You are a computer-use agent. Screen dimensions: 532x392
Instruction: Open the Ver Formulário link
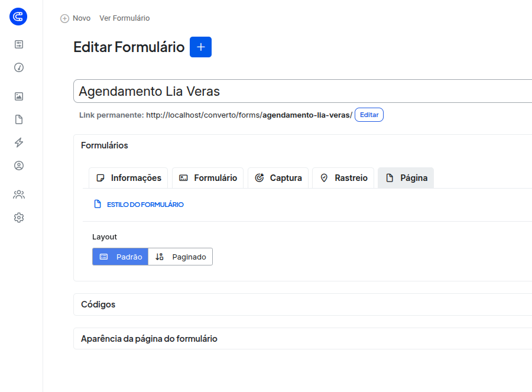point(125,18)
